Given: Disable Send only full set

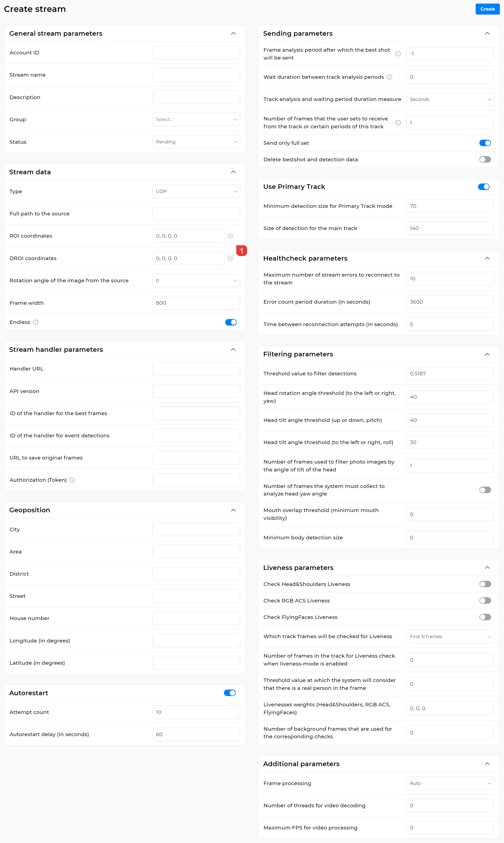Looking at the screenshot, I should (x=485, y=143).
